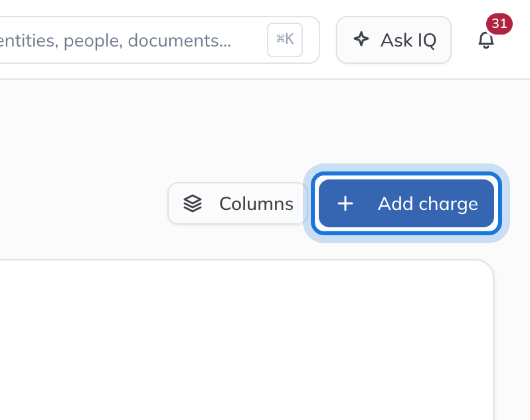Click the Ask IQ button
The height and width of the screenshot is (420, 530).
point(394,40)
